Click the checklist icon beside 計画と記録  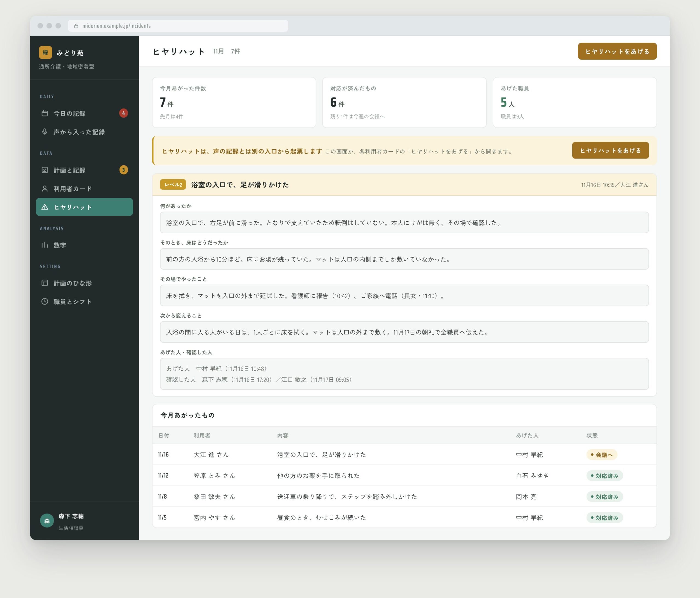click(45, 170)
